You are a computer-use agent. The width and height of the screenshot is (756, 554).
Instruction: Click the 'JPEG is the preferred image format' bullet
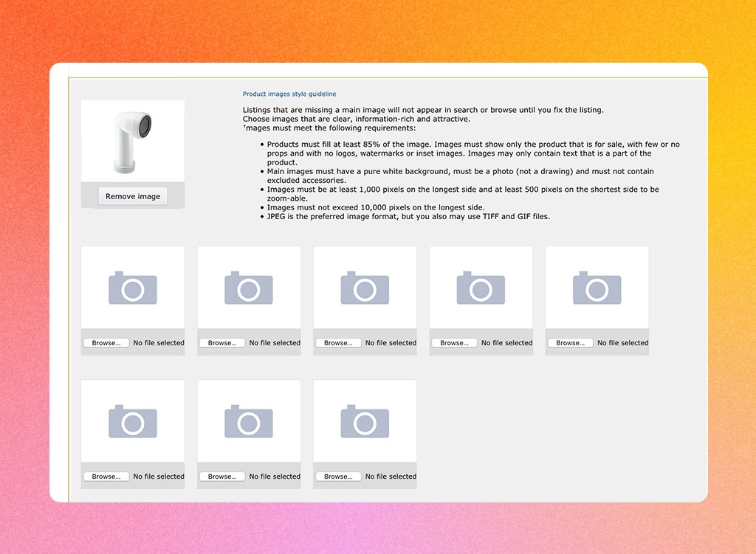coord(408,216)
